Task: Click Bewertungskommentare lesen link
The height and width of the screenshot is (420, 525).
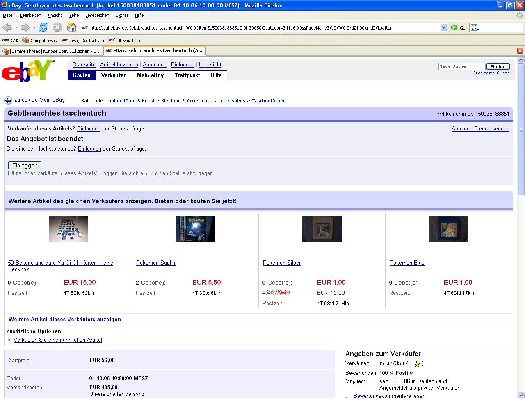Action: pyautogui.click(x=389, y=396)
